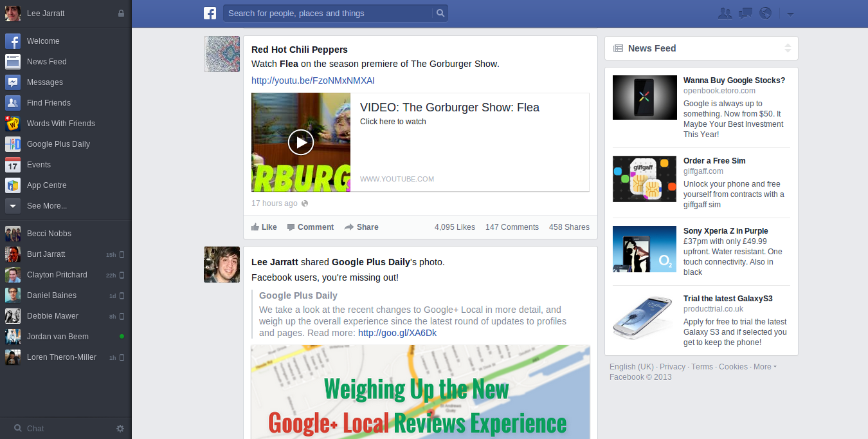
Task: Click the 17 hours ago timestamp
Action: coord(275,203)
